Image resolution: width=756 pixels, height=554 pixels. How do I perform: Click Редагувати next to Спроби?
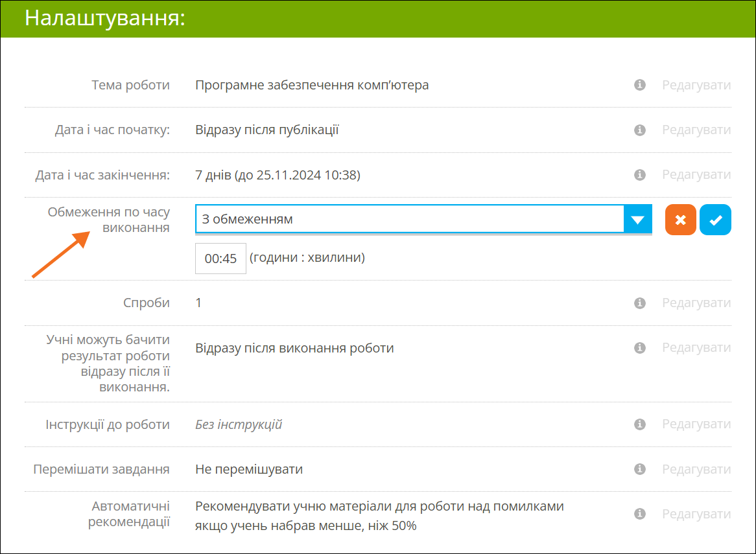696,303
